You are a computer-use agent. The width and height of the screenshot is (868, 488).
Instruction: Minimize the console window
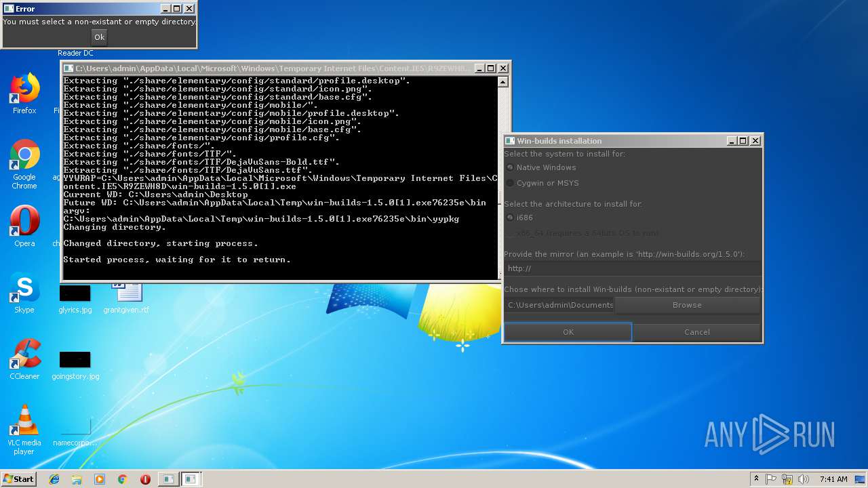(x=479, y=68)
